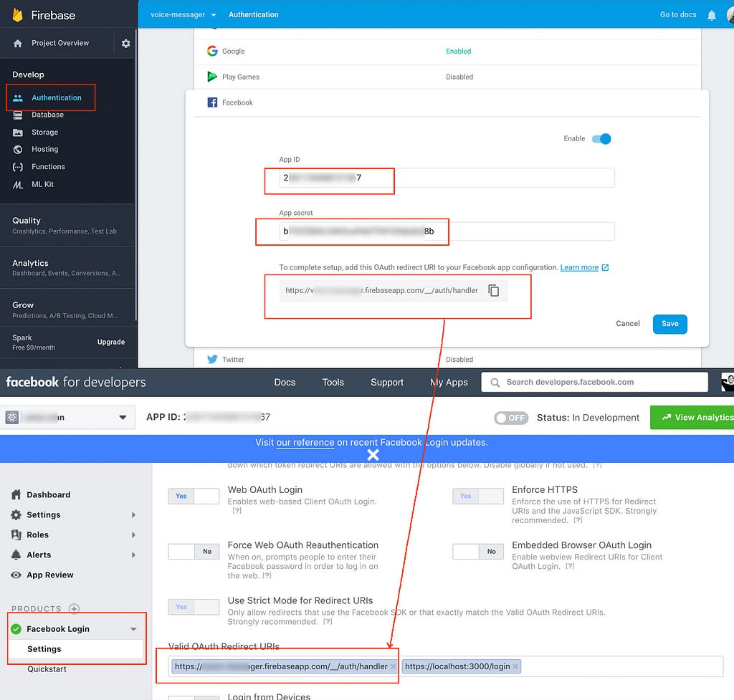This screenshot has width=734, height=700.
Task: Open the Quickstart item
Action: click(47, 669)
